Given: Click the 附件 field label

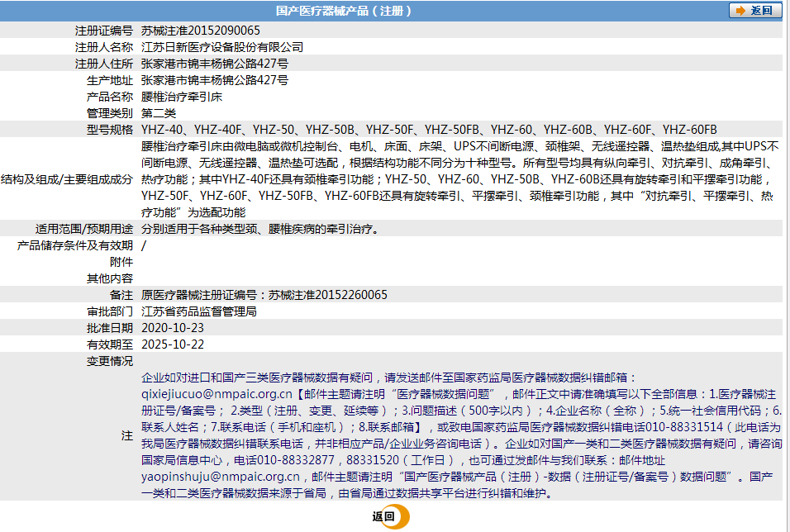Looking at the screenshot, I should click(121, 262).
